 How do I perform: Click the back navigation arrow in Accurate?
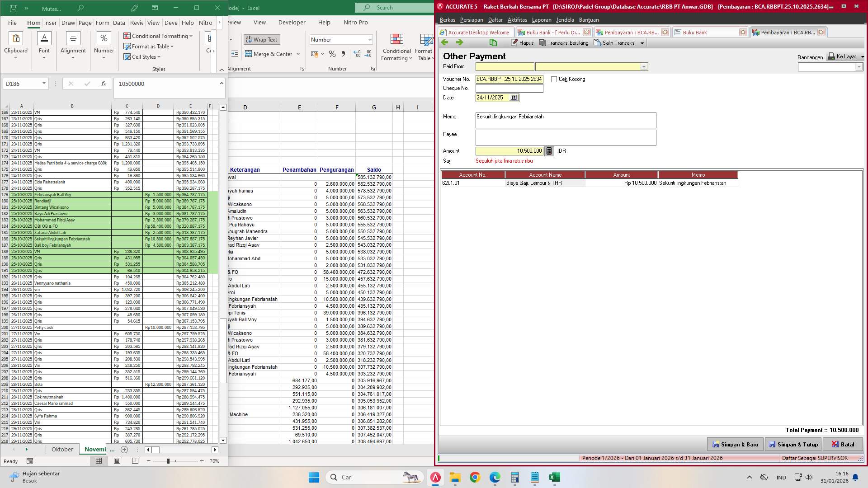coord(445,42)
